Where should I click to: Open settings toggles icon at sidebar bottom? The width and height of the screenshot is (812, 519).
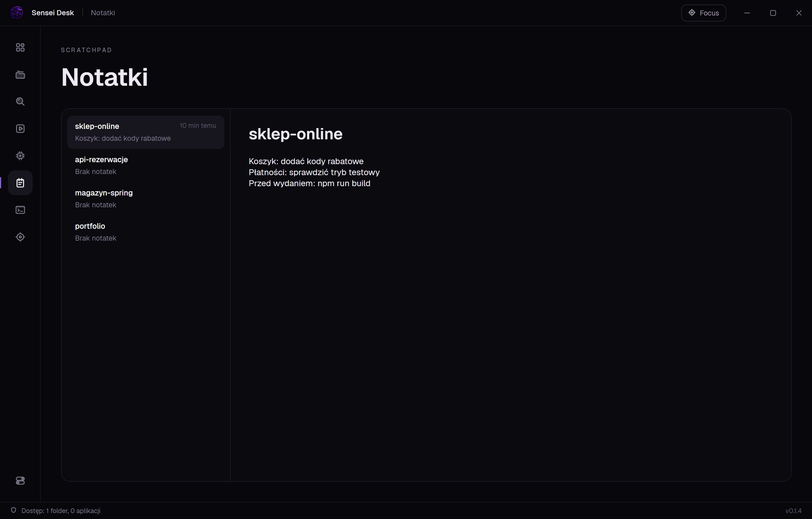point(20,481)
